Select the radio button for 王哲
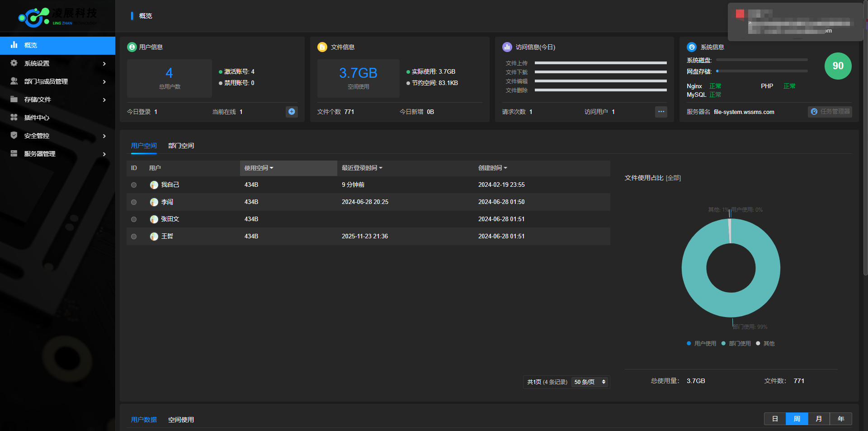Screen dimensions: 868x431 point(134,237)
